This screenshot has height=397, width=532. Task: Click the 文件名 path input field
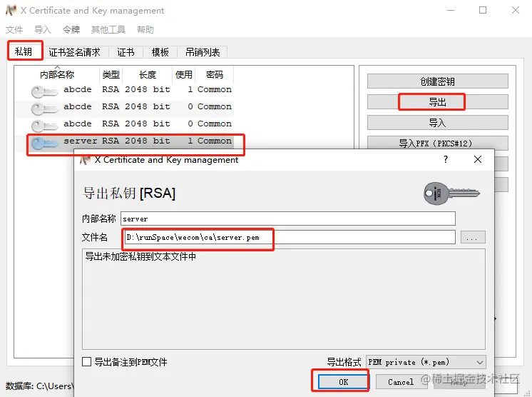tap(289, 237)
